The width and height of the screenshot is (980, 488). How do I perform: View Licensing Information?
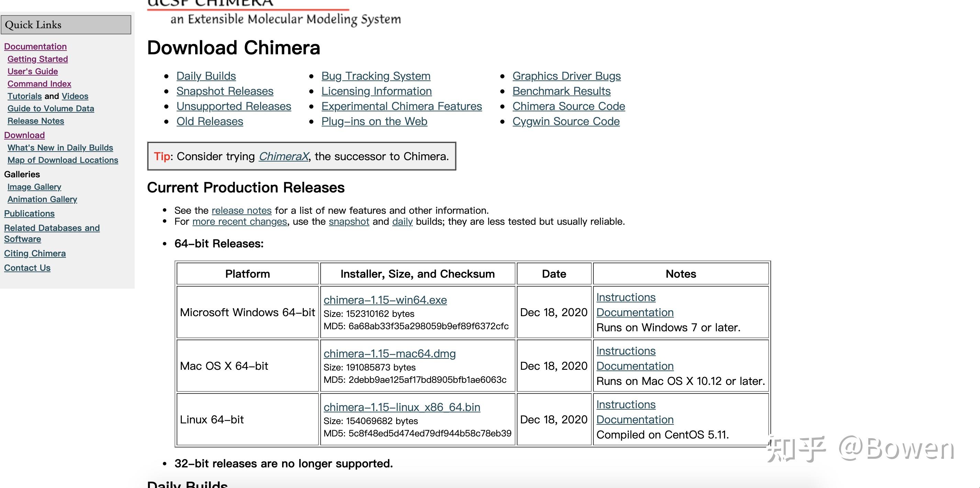(x=376, y=91)
